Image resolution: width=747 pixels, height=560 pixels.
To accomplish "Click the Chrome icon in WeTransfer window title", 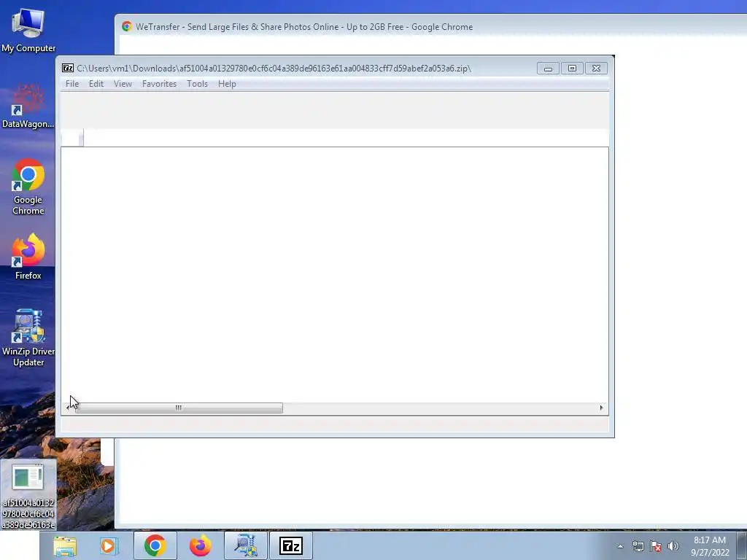I will click(127, 27).
